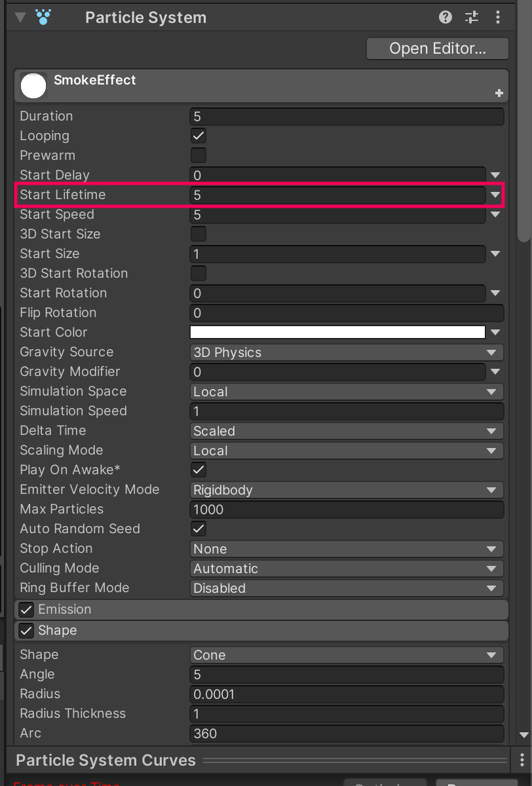Change the Shape dropdown from Cone
532x786 pixels.
[x=346, y=654]
